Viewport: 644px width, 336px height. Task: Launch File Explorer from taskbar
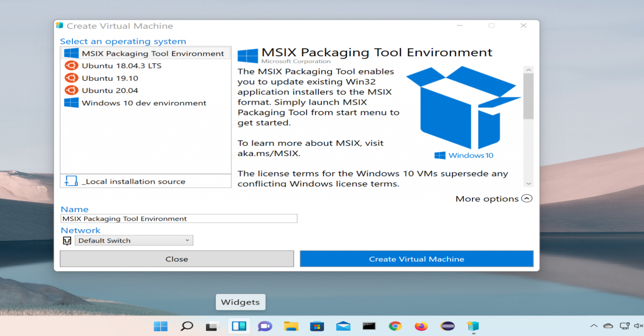click(x=291, y=326)
